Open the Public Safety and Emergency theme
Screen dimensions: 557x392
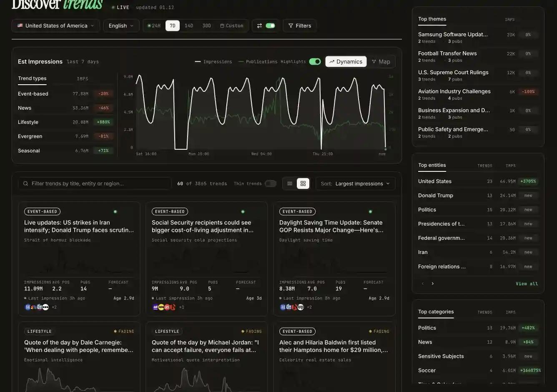pos(478,132)
